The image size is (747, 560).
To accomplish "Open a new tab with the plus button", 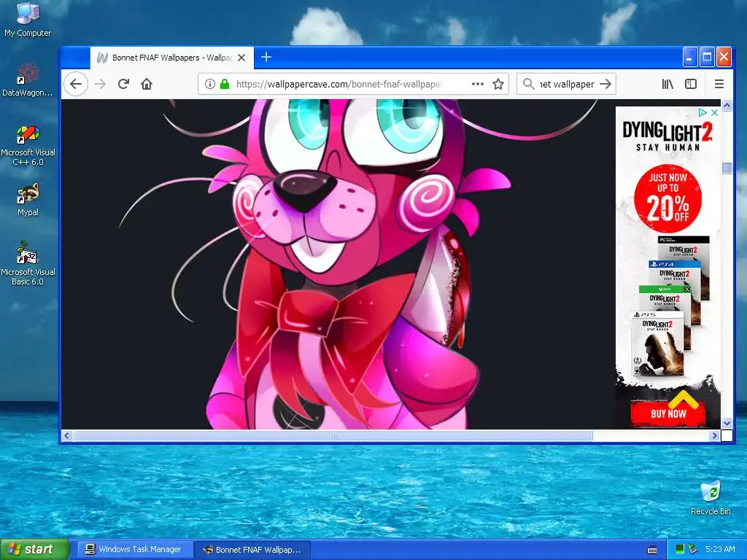I will (x=266, y=57).
